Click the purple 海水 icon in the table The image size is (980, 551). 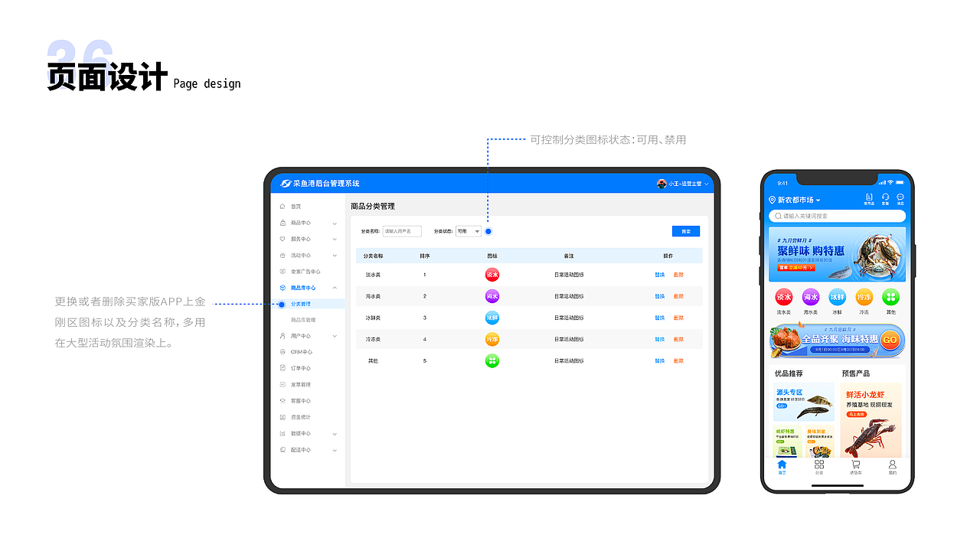[492, 296]
